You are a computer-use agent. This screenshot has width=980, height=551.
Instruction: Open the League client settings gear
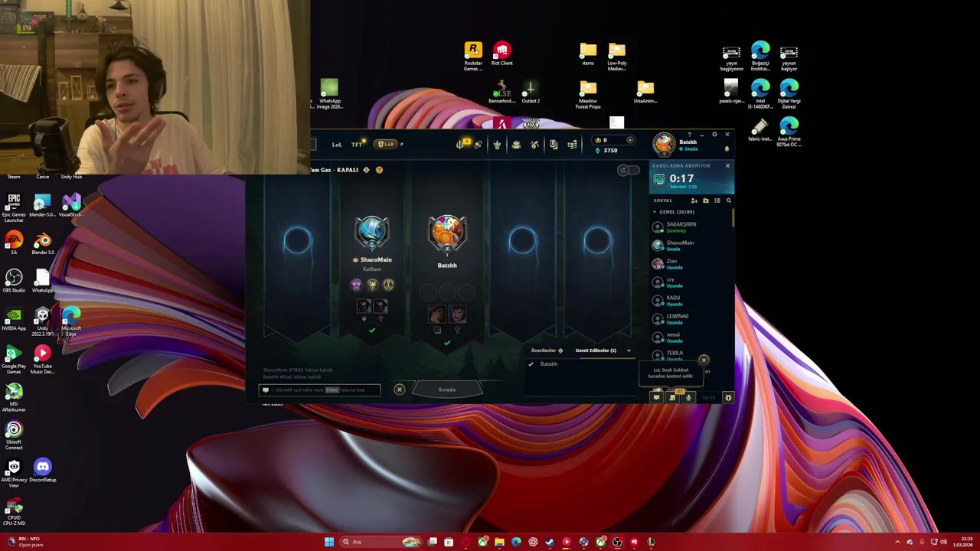pos(714,135)
